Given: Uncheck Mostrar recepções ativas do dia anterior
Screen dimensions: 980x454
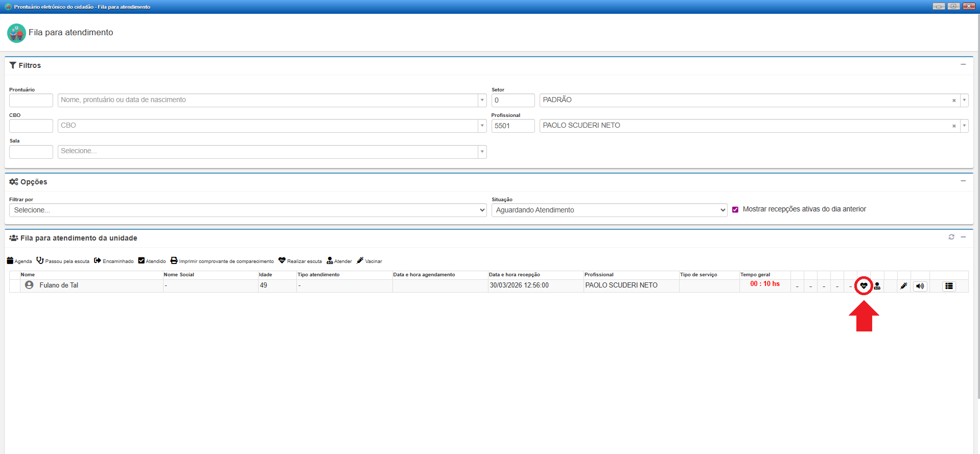Looking at the screenshot, I should coord(735,209).
